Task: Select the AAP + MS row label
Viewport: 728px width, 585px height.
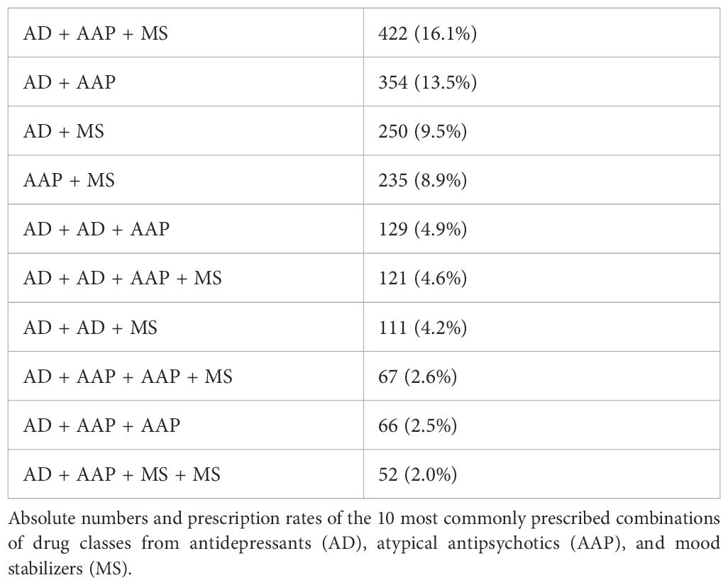Action: pos(69,180)
